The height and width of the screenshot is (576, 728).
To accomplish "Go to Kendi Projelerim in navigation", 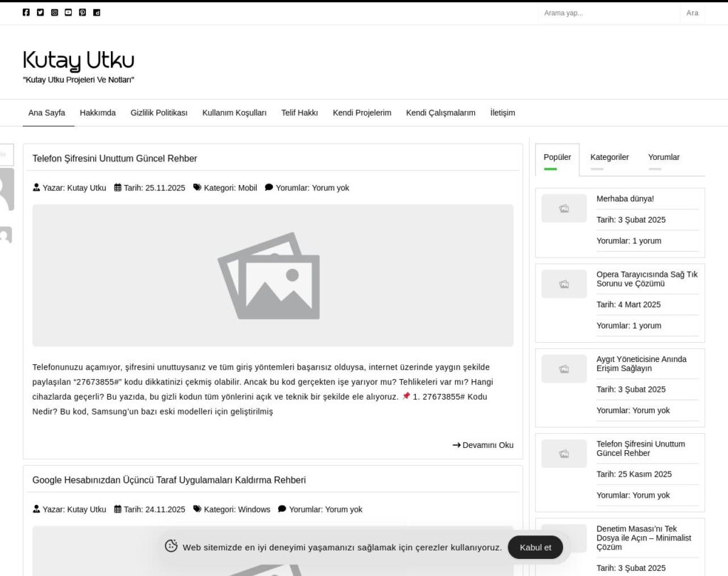I will (x=362, y=113).
